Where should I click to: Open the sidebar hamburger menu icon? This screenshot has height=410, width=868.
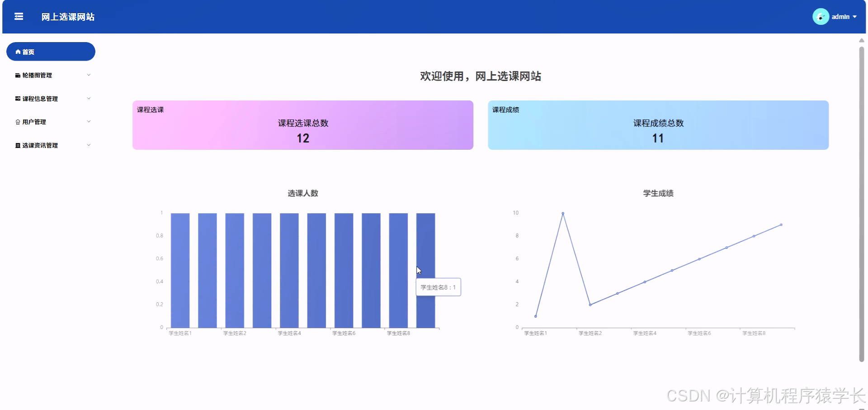(19, 16)
